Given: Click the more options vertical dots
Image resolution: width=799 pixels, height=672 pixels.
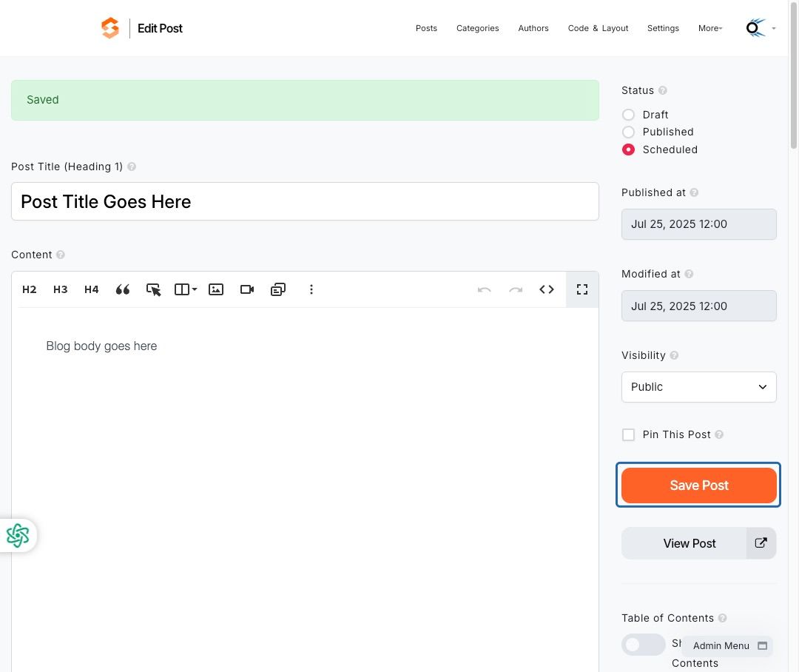Looking at the screenshot, I should [x=311, y=289].
